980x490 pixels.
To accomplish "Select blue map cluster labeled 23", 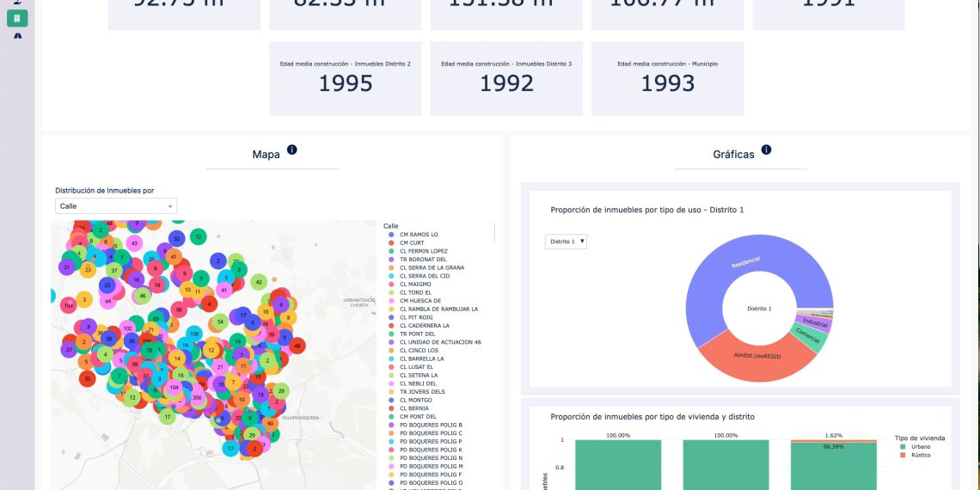I will [x=107, y=285].
